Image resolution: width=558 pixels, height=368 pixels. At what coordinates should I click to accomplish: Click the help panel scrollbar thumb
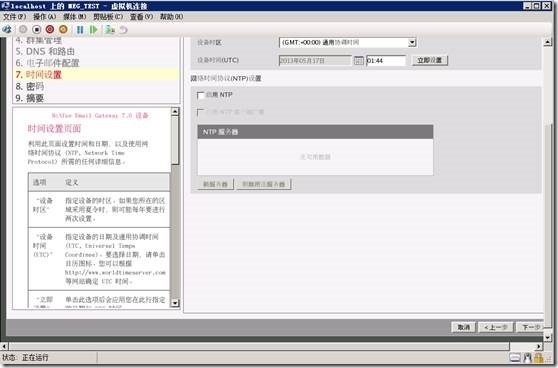pos(175,140)
